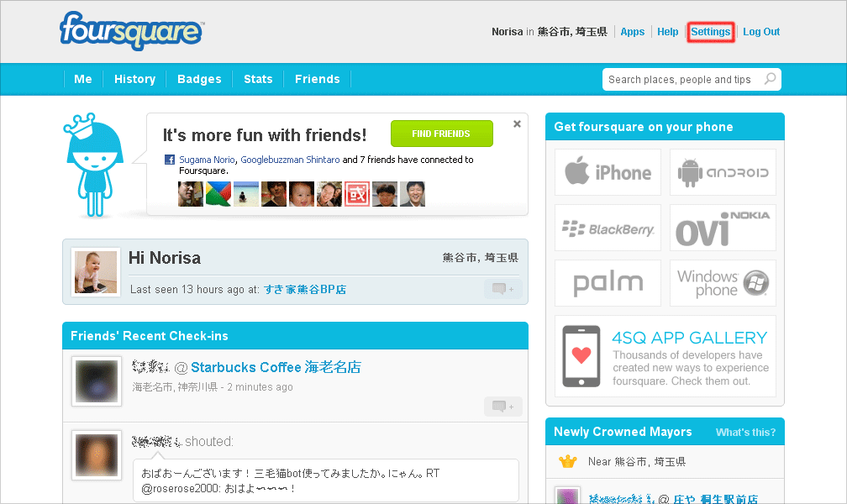This screenshot has width=847, height=504.
Task: Open the 4SQ APP GALLERY link
Action: (x=689, y=338)
